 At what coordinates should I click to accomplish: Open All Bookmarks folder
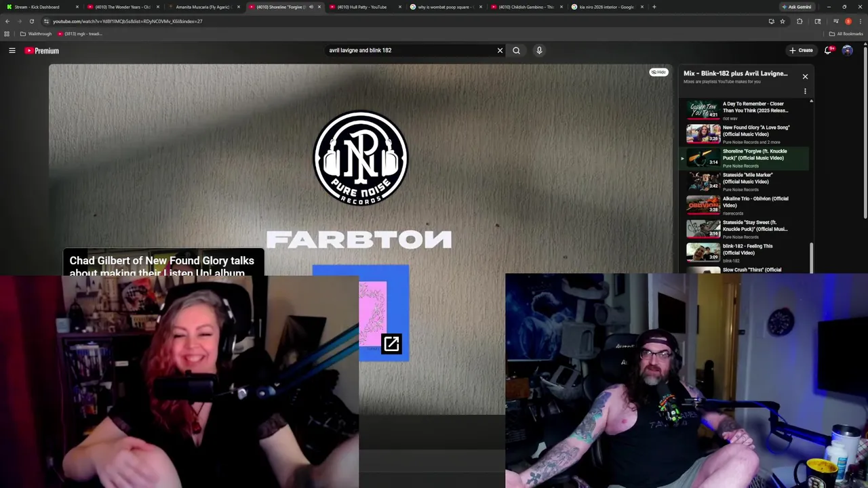click(846, 34)
